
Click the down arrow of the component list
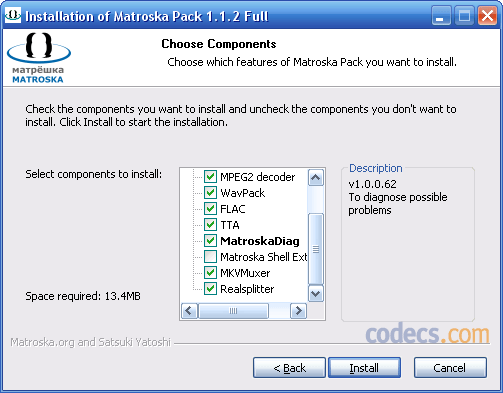click(315, 294)
